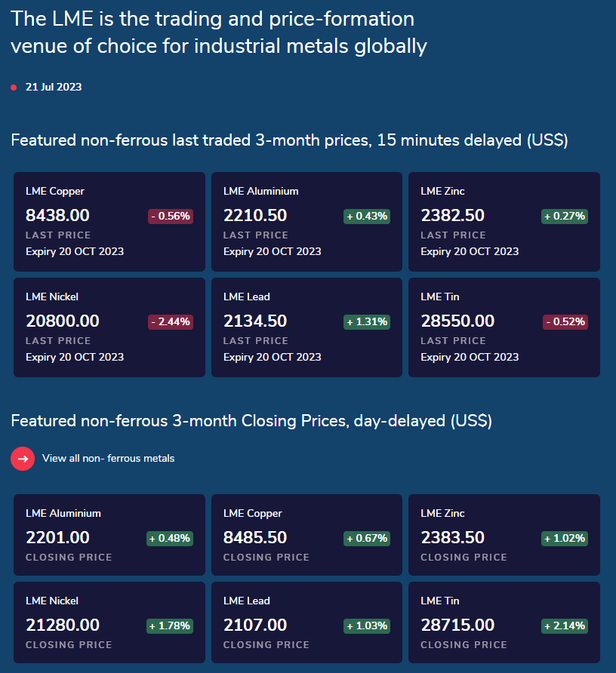Click the 8438.00 Copper last price value
Viewport: 616px width, 673px height.
[57, 216]
